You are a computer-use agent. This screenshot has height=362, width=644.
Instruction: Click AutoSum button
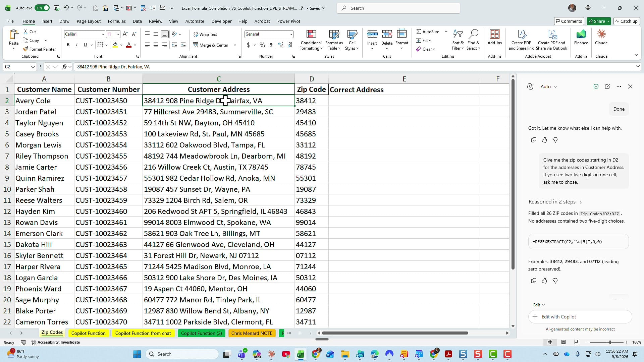pos(428,32)
